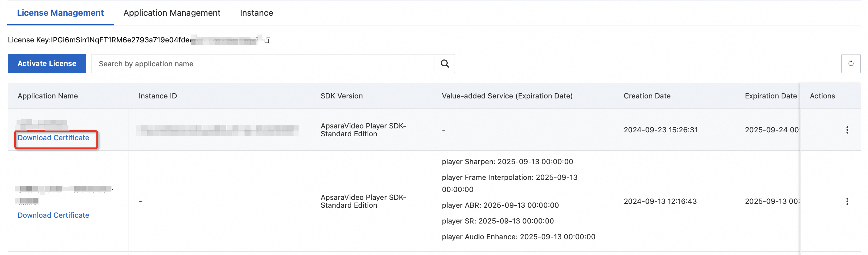
Task: Click Application Name column header
Action: [x=48, y=96]
